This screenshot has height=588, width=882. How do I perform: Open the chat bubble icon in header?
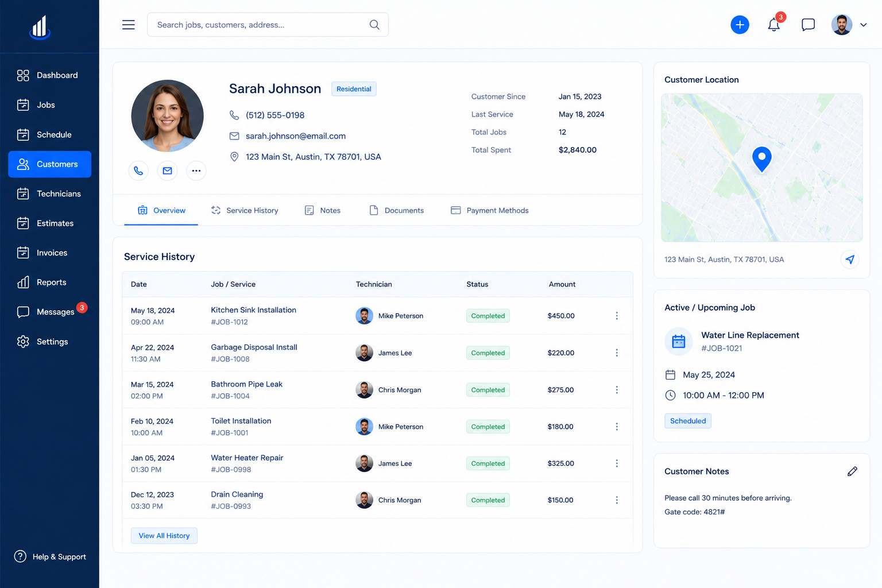(808, 25)
